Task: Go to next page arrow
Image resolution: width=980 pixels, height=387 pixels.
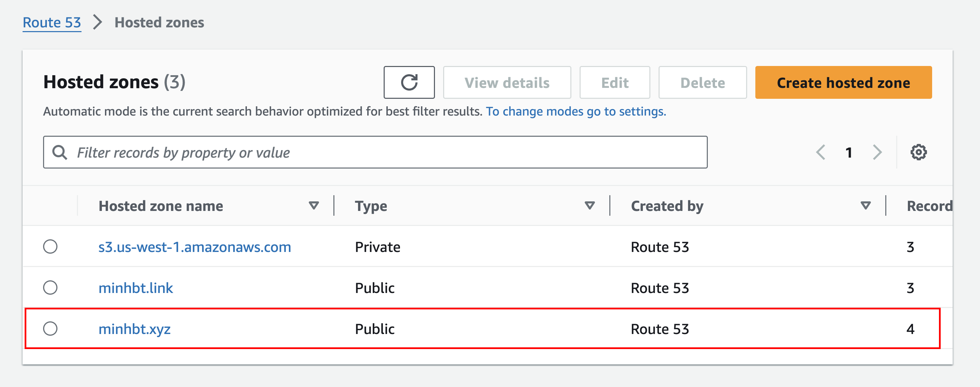Action: pos(877,152)
